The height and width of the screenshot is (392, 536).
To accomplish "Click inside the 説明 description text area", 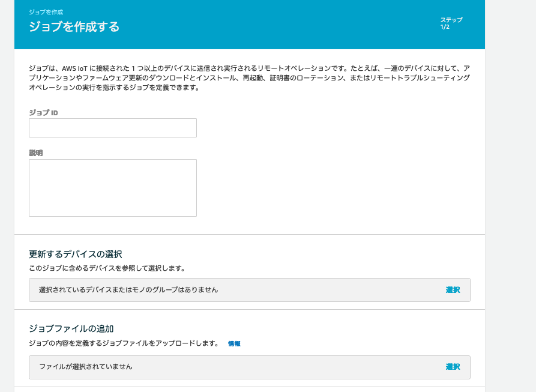I will (x=112, y=186).
